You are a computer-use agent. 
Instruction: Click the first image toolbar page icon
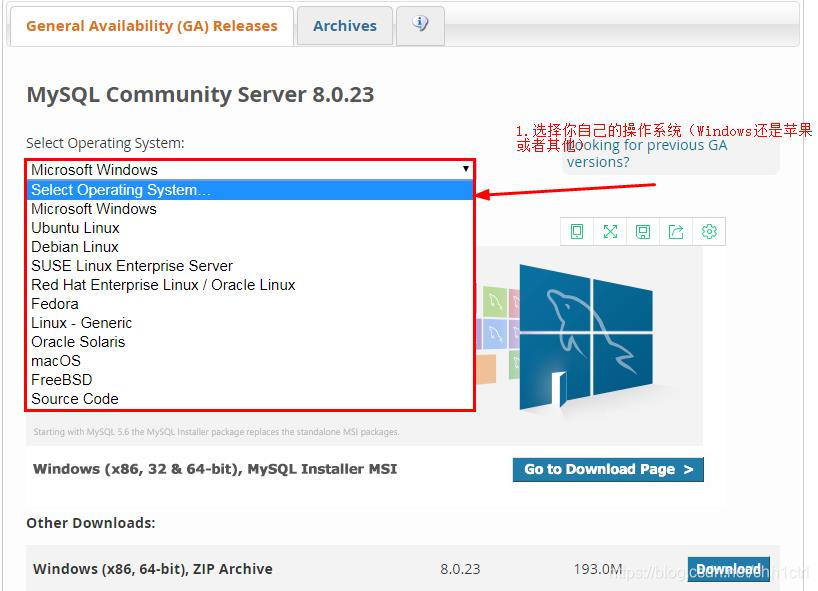(x=576, y=232)
